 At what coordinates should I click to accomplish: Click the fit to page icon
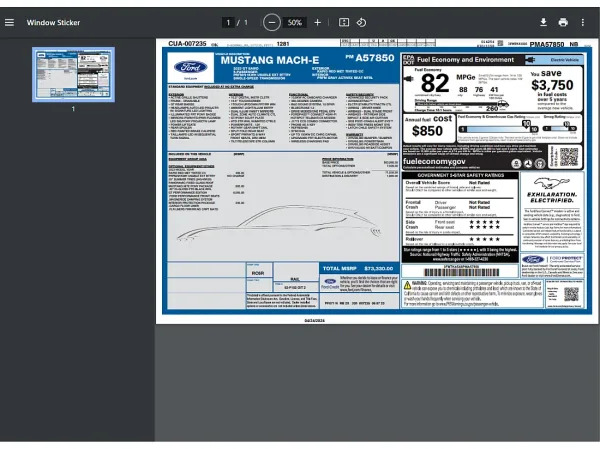click(x=344, y=23)
